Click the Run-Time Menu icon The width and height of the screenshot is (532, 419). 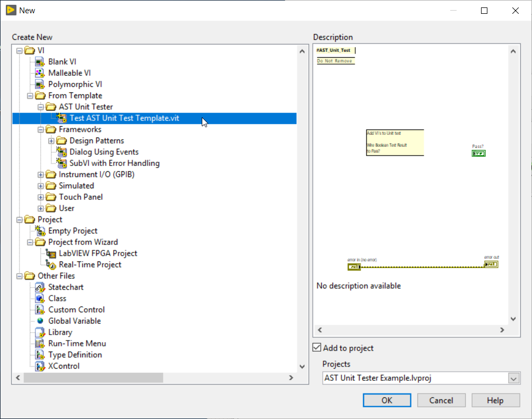tap(40, 344)
